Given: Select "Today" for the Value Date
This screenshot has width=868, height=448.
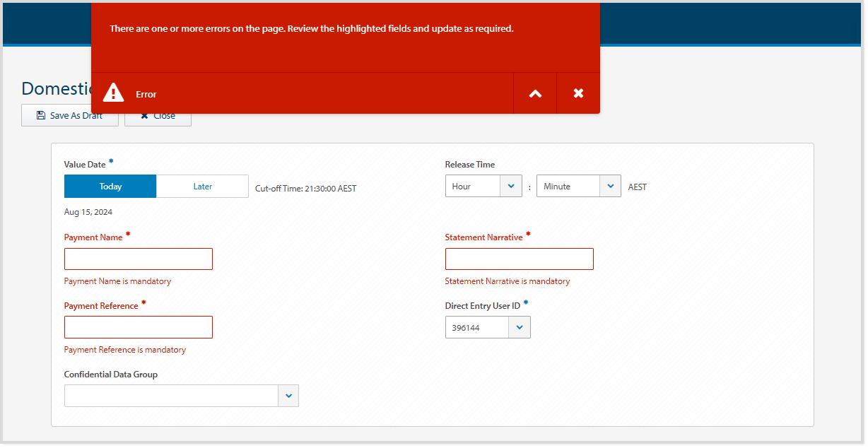Looking at the screenshot, I should tap(110, 185).
